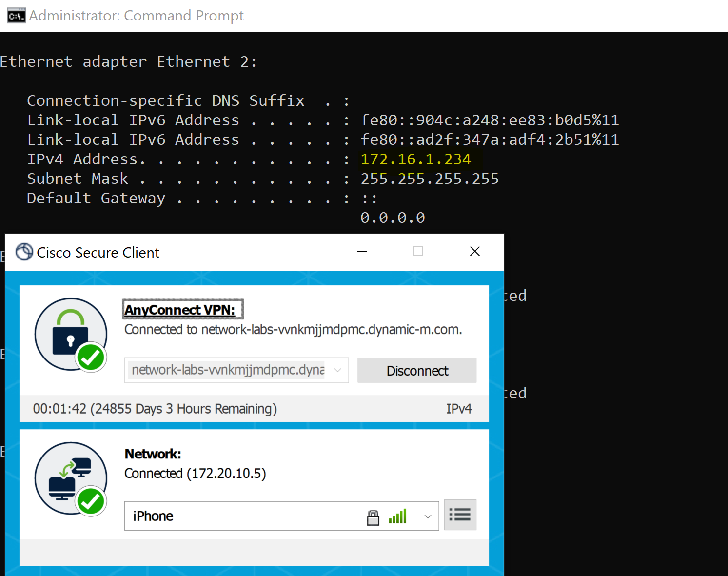
Task: Click the 'Default Gateway' label in Command Prompt
Action: click(96, 199)
